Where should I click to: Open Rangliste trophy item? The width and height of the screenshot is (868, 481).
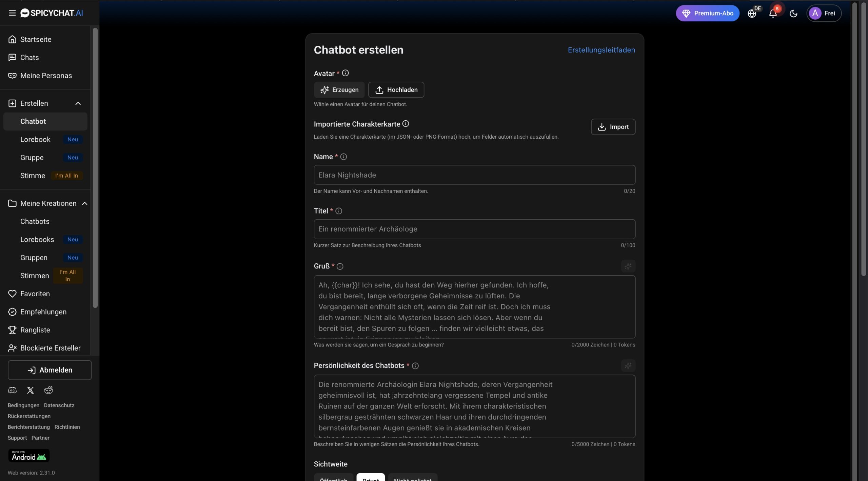click(45, 329)
